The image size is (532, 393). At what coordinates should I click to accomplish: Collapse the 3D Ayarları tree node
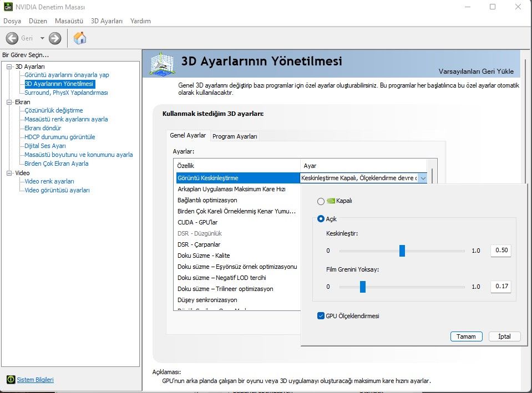[x=9, y=67]
